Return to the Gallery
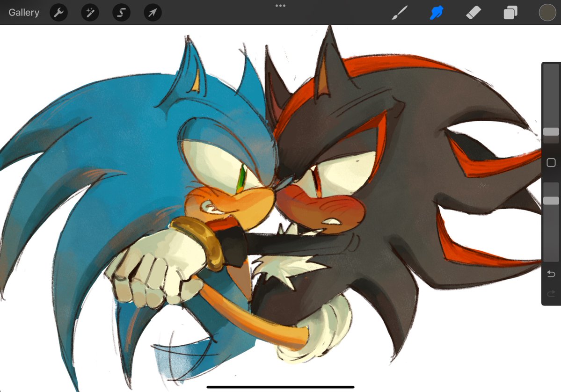The height and width of the screenshot is (392, 561). [x=23, y=13]
